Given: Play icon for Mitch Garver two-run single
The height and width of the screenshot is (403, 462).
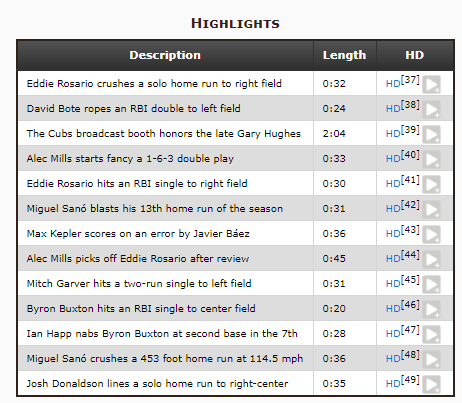Looking at the screenshot, I should (431, 284).
